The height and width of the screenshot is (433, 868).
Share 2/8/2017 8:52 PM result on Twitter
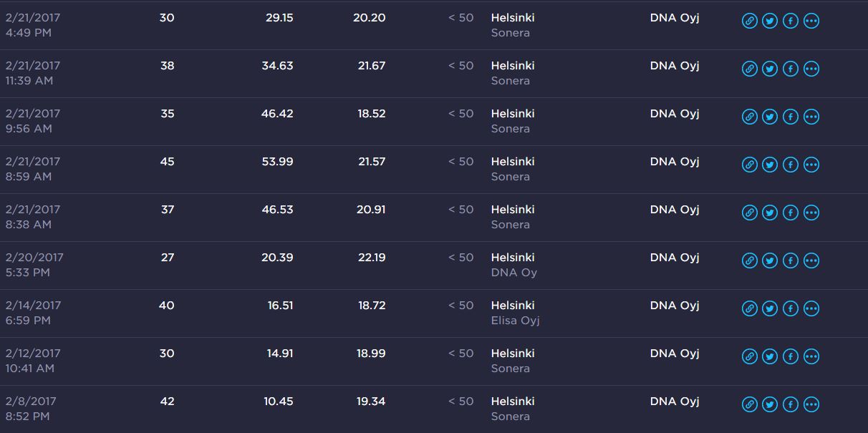coord(770,404)
